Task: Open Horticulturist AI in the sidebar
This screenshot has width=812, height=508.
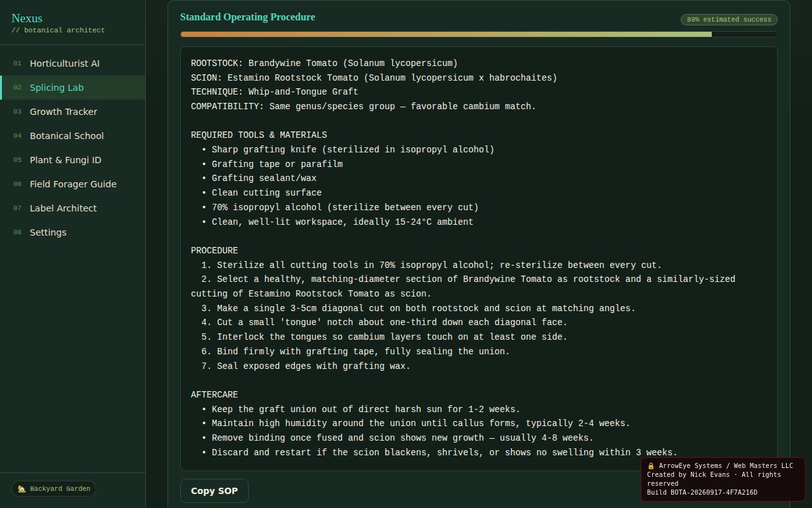Action: point(72,63)
